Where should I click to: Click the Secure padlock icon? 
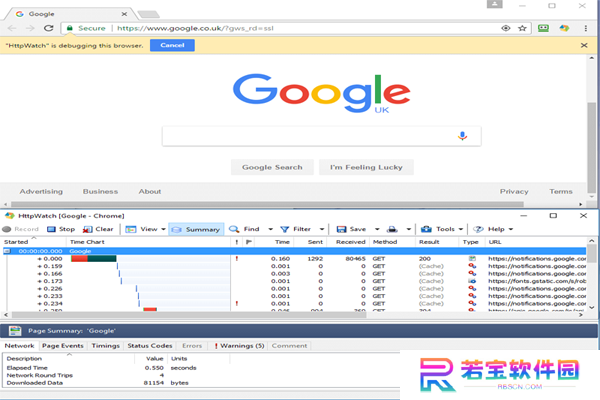[70, 28]
